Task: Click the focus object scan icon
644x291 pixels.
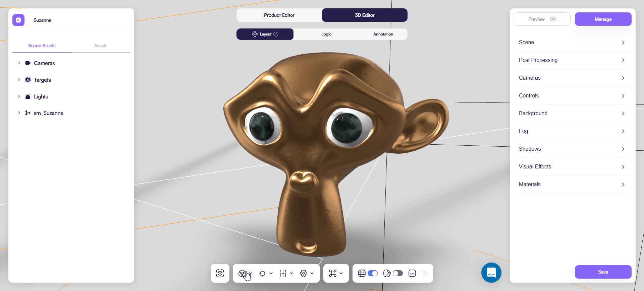Action: click(x=220, y=273)
